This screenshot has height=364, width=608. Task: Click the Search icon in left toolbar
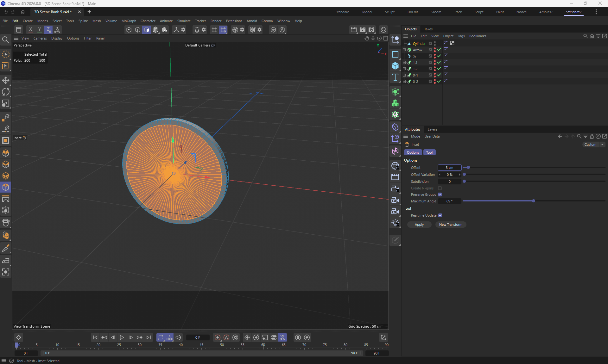pos(6,40)
